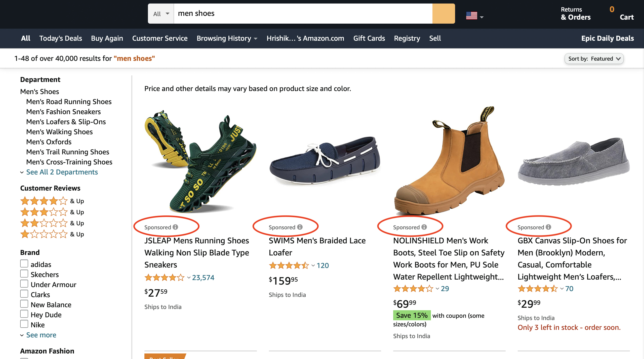This screenshot has width=644, height=359.
Task: Click the NOLINSHIELD work boot product image
Action: (449, 161)
